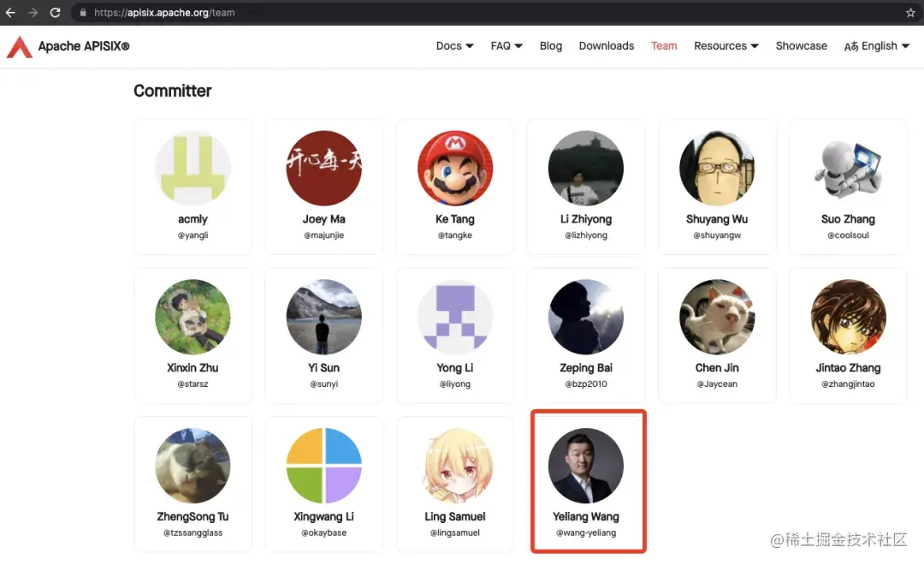Image resolution: width=924 pixels, height=565 pixels.
Task: Bookmark page with the star icon
Action: pyautogui.click(x=910, y=12)
